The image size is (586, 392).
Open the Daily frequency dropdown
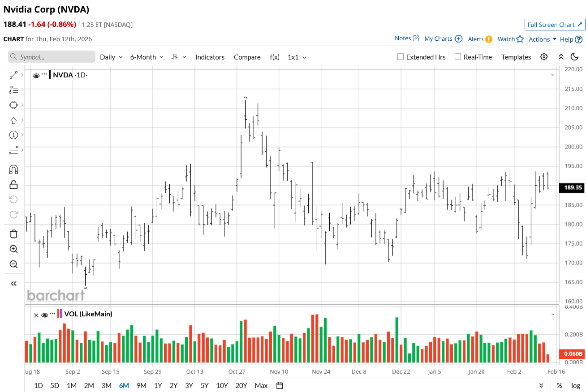(111, 57)
